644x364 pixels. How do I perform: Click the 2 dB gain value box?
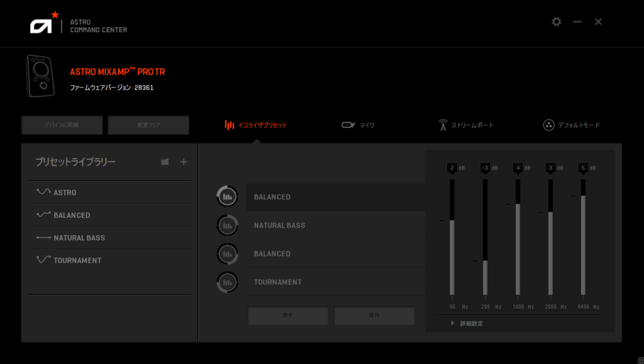[452, 168]
